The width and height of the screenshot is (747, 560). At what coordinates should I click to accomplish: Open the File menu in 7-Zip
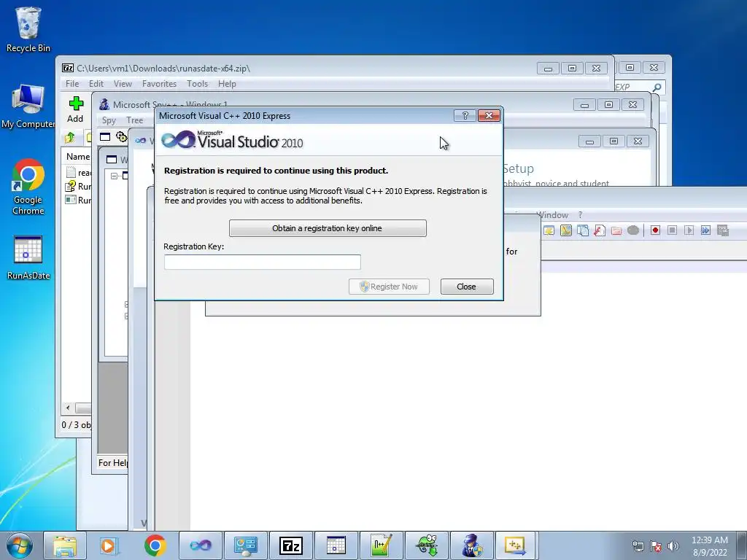[72, 84]
